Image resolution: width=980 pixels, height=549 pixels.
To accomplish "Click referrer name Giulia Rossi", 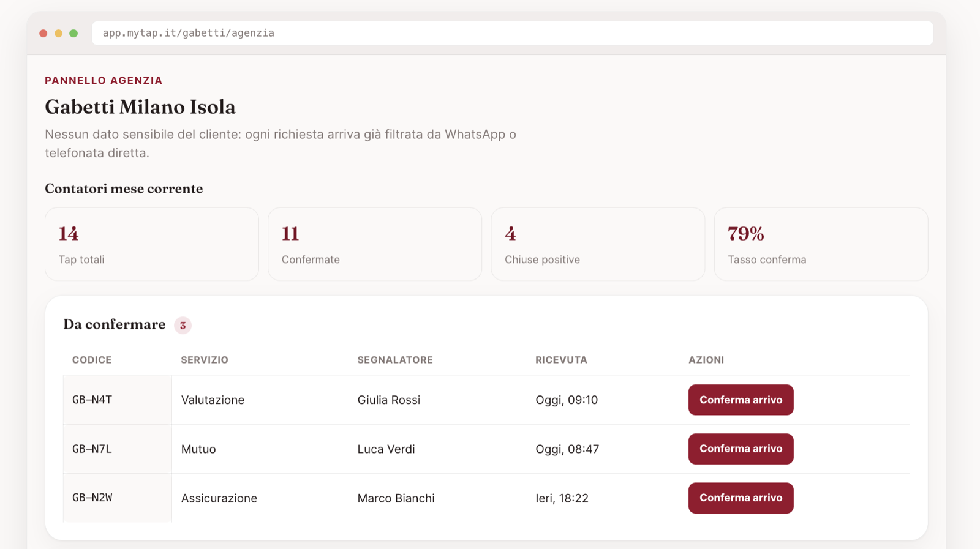I will [x=389, y=400].
